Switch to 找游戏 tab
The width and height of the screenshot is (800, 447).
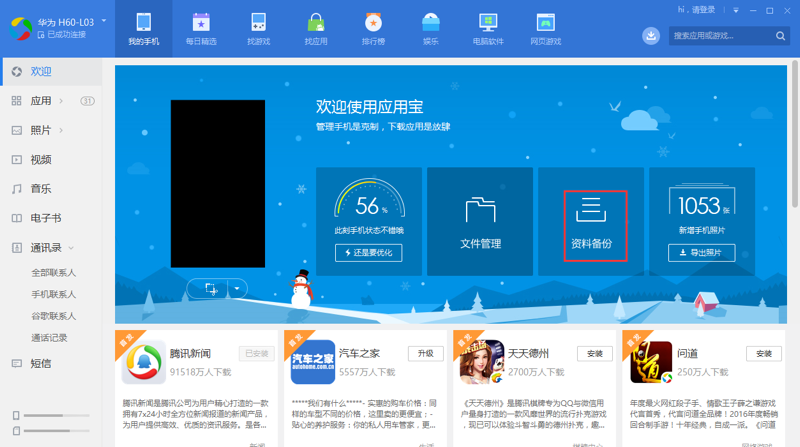pyautogui.click(x=258, y=29)
